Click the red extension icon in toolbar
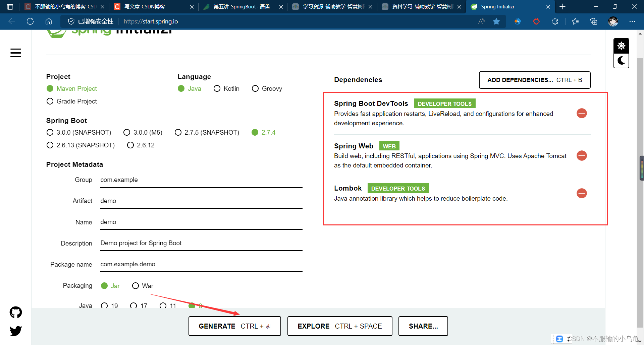 coord(536,21)
